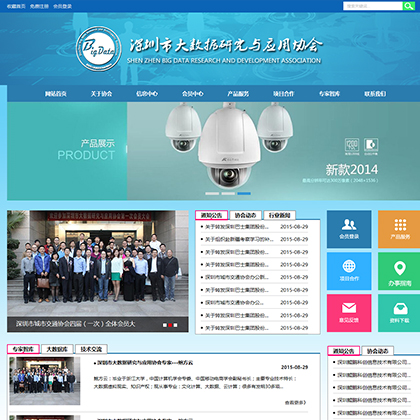The image size is (420, 420).
Task: Switch to lower-right 通知公告 tab
Action: pyautogui.click(x=343, y=351)
